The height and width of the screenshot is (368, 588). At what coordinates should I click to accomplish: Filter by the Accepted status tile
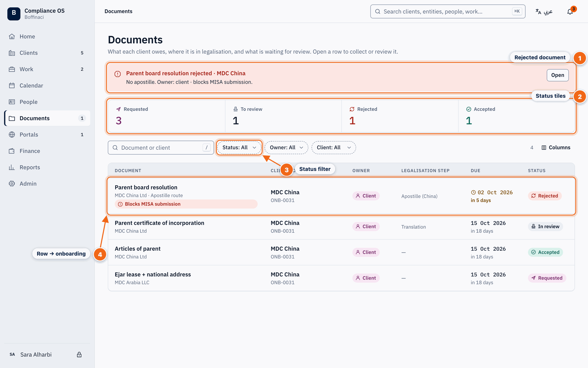516,116
